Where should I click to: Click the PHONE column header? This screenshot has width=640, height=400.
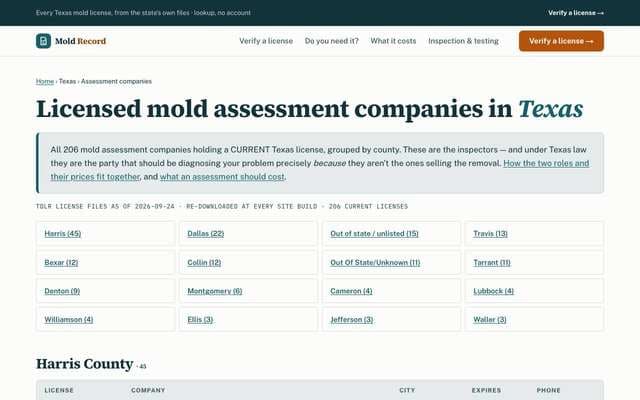(549, 390)
